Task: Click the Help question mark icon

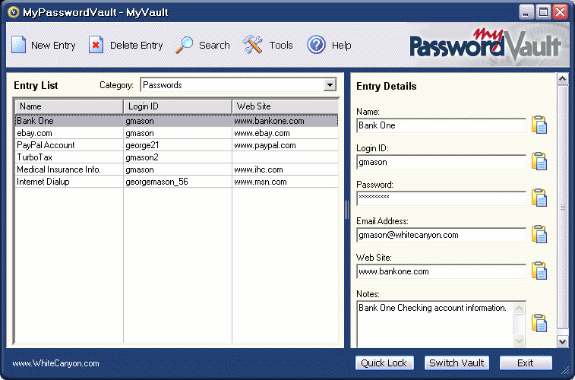Action: click(x=316, y=45)
